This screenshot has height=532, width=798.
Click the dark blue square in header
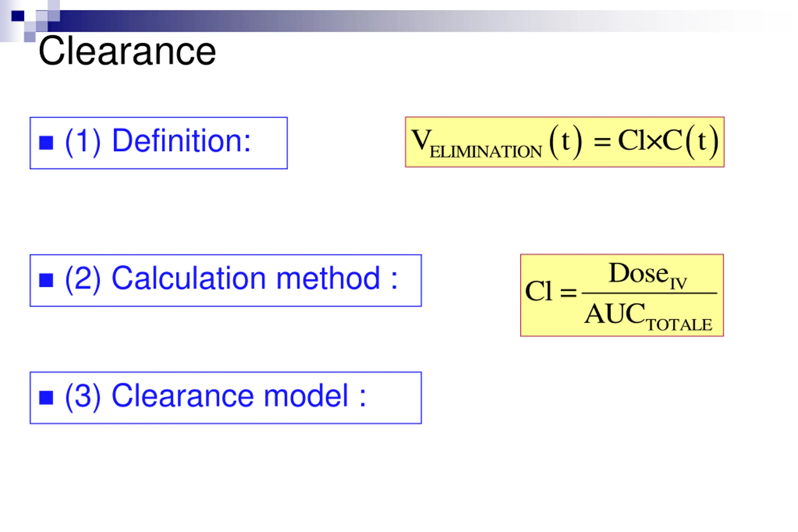tap(18, 16)
